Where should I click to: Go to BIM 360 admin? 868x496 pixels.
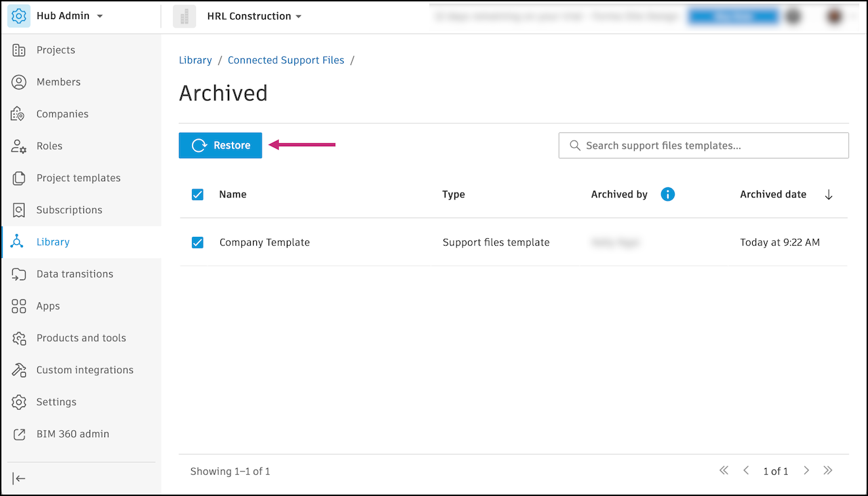pyautogui.click(x=19, y=434)
